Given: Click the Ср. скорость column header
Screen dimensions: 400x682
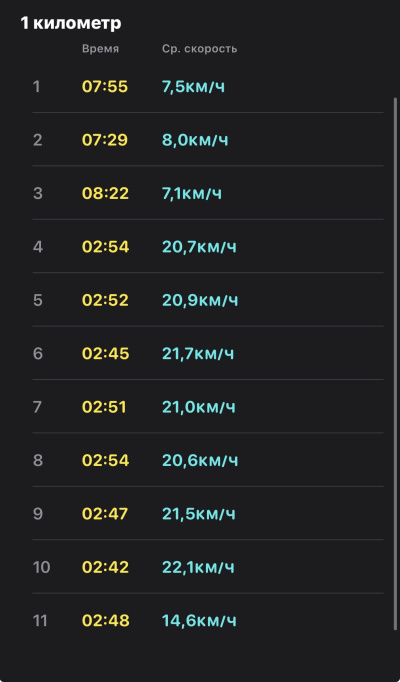Looking at the screenshot, I should [200, 49].
